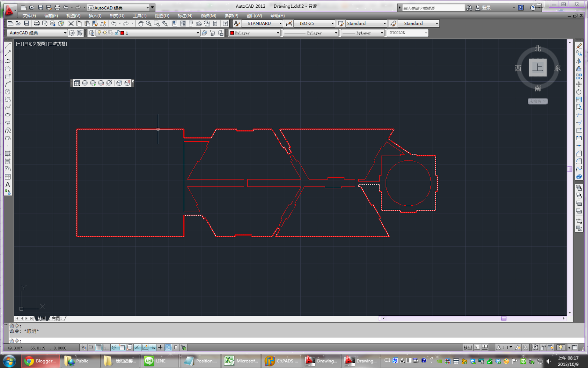Switch to the 布局1 layout tab

[x=57, y=319]
